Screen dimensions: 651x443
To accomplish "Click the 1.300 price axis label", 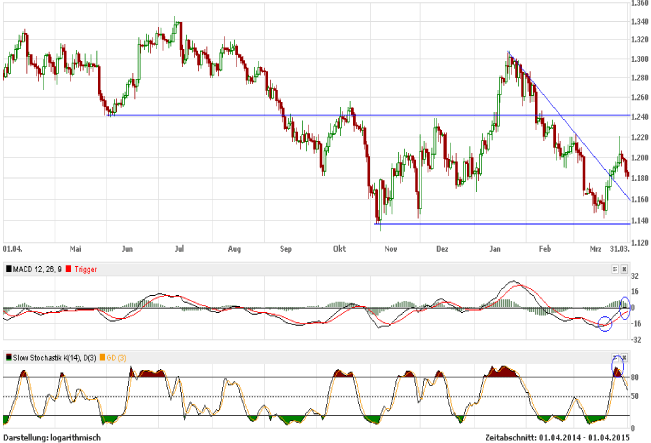I will (638, 58).
